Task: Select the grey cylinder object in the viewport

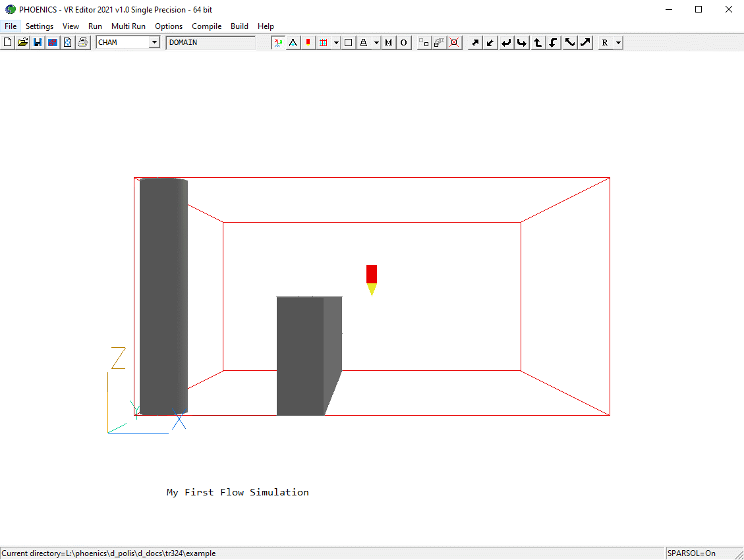Action: click(x=163, y=296)
